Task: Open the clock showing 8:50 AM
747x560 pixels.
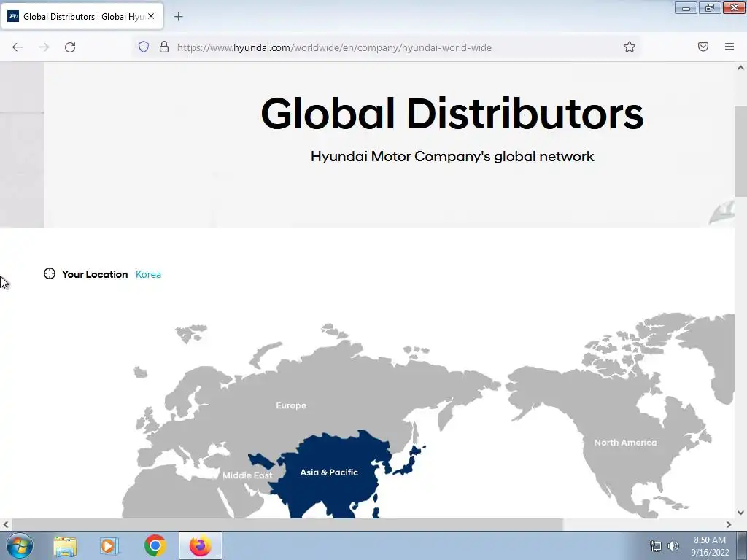Action: point(710,546)
